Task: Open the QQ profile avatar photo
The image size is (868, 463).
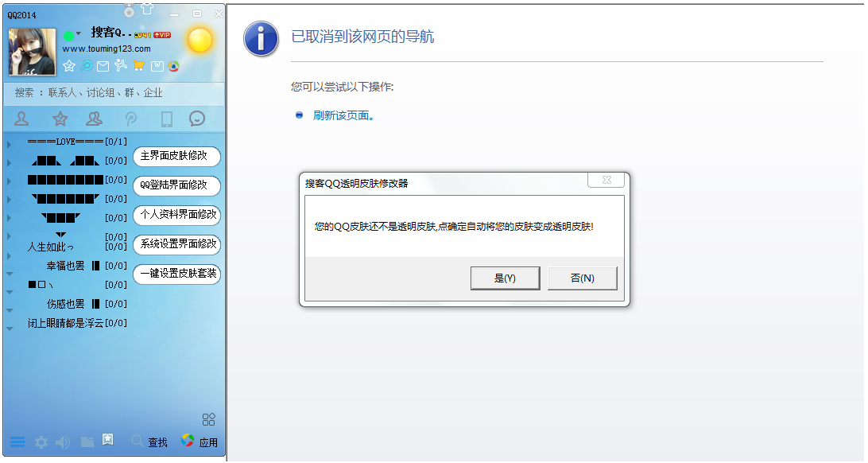Action: [32, 52]
